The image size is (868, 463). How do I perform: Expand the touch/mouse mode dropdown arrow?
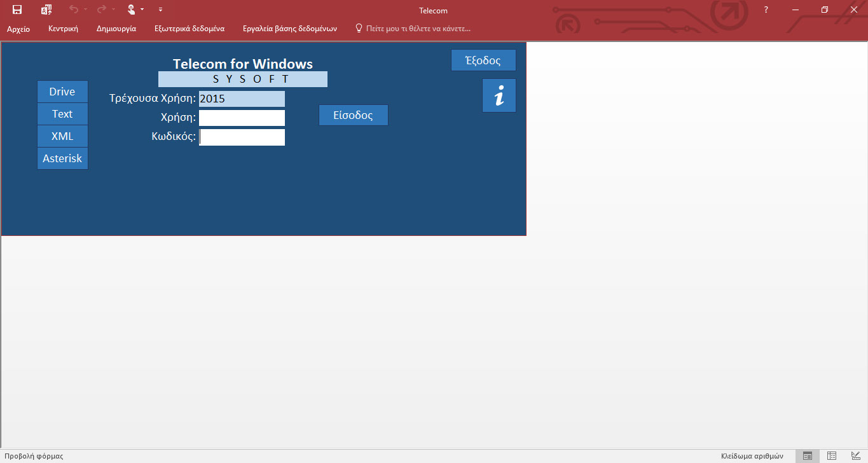142,10
